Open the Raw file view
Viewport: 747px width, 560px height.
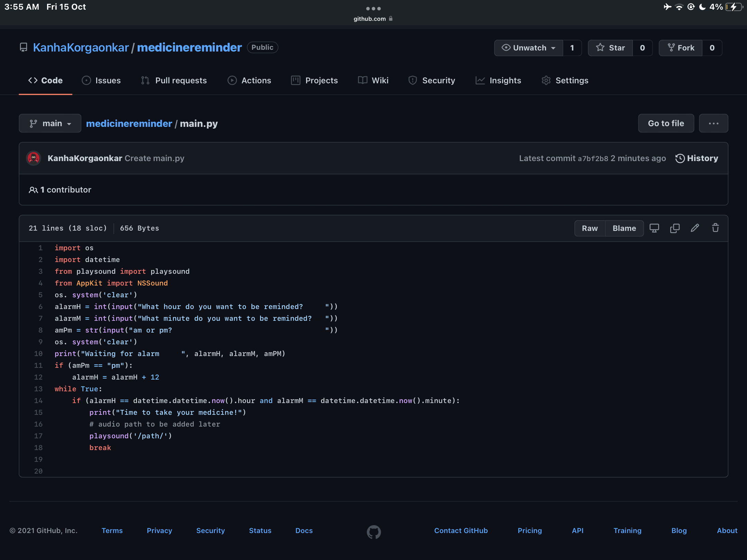tap(590, 228)
